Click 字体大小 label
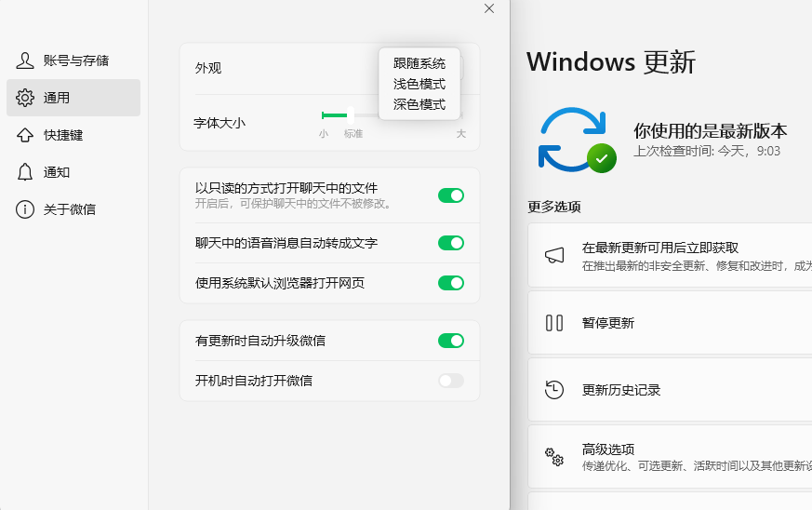This screenshot has width=812, height=510. [220, 123]
